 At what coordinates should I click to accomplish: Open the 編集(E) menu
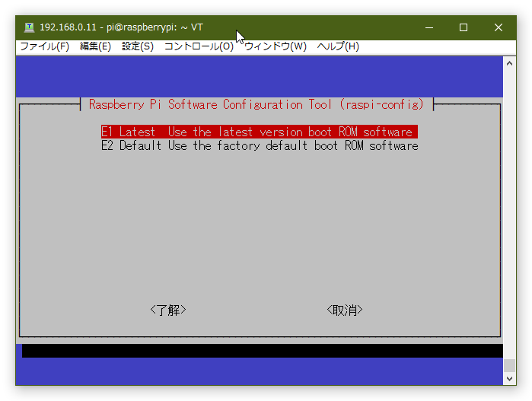(x=95, y=46)
